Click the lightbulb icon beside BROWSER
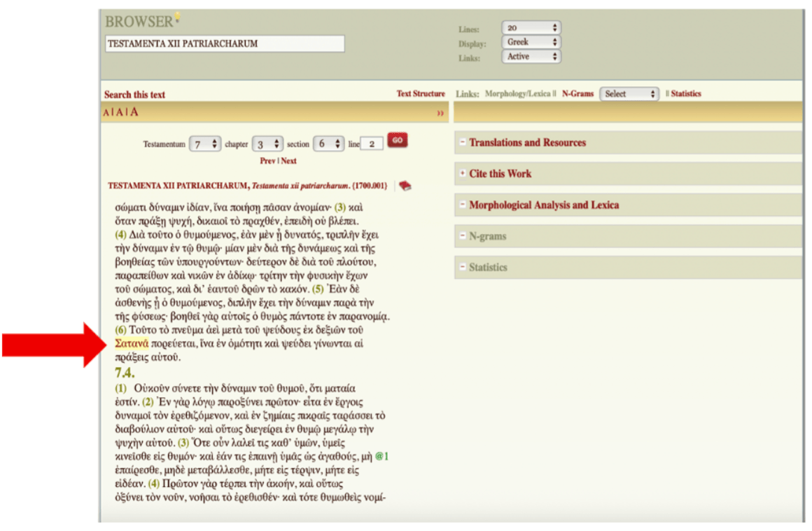 tap(177, 17)
